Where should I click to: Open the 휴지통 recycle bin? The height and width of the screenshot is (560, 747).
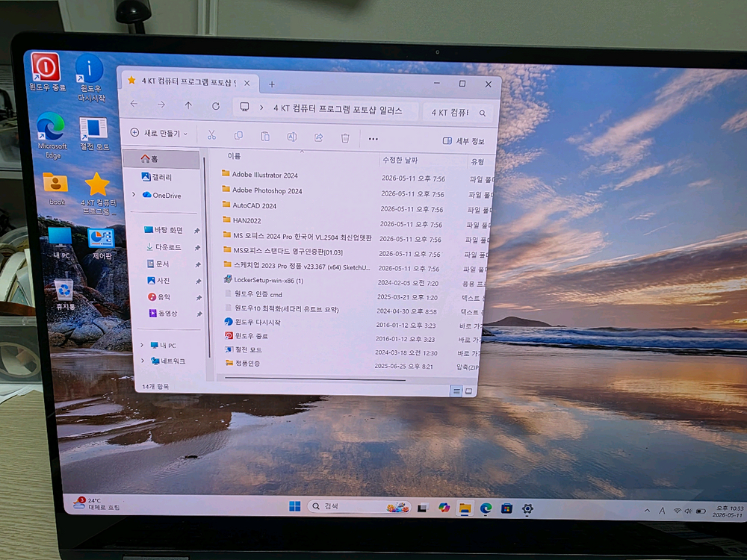65,293
